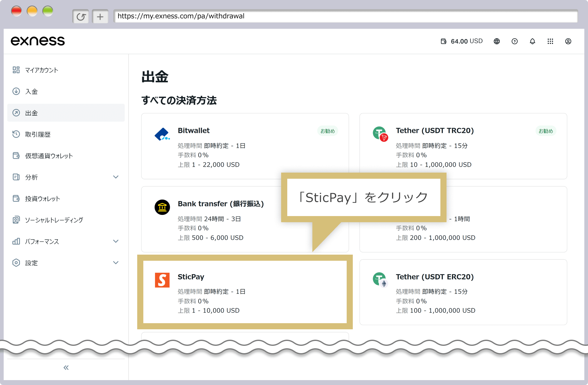Collapse the sidebar with the double chevron

66,368
